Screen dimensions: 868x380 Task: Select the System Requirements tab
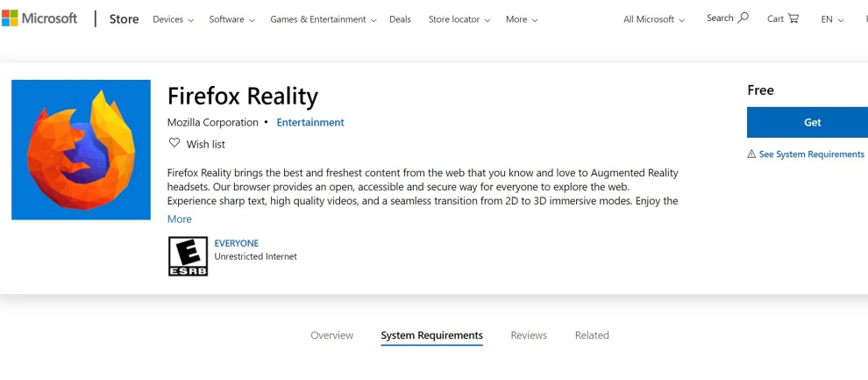click(x=431, y=335)
